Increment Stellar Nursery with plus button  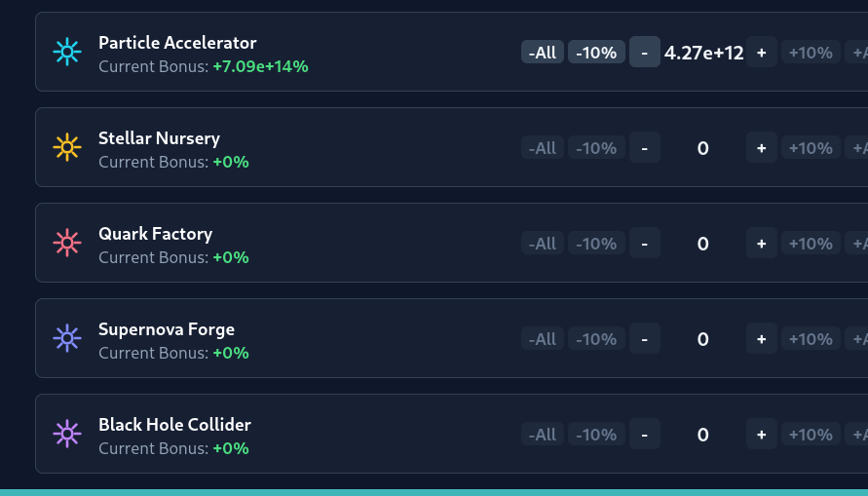(762, 148)
